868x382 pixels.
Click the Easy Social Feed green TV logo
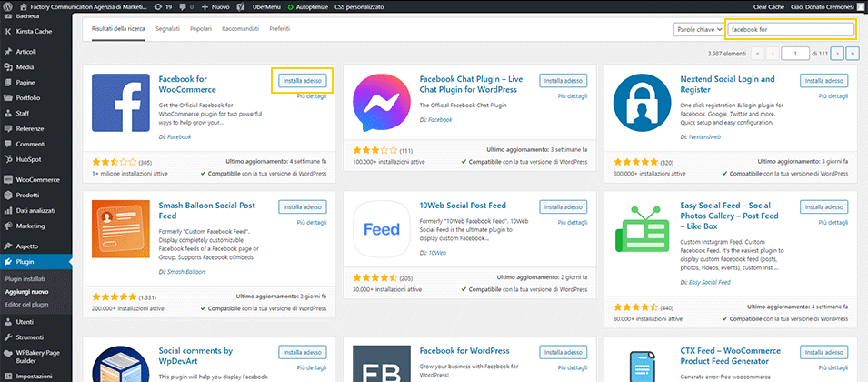pyautogui.click(x=643, y=228)
